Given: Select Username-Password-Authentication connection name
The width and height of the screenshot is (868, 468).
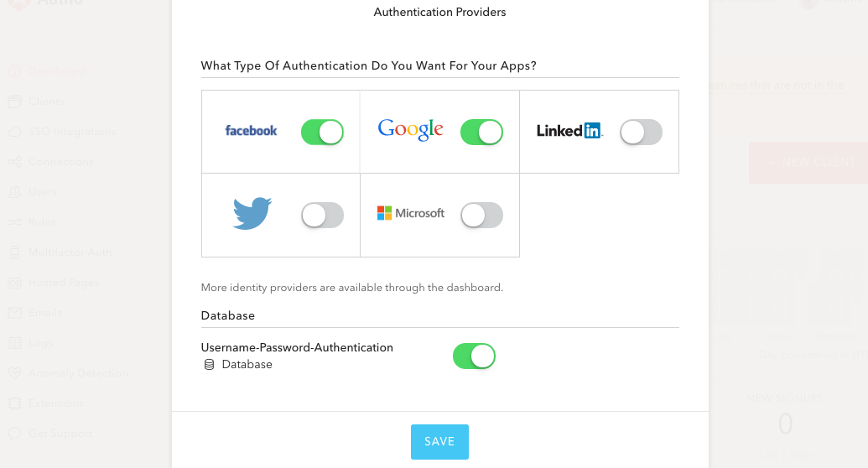Looking at the screenshot, I should 297,348.
